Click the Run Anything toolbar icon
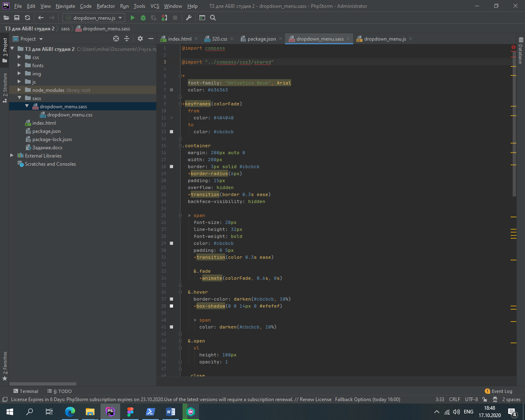 (202, 18)
